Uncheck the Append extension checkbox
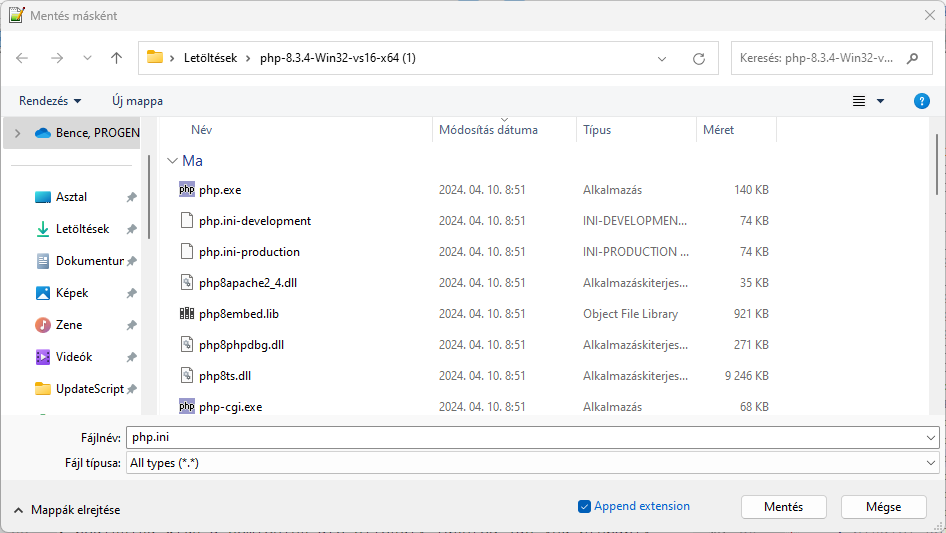Screen dimensions: 946x533 (x=585, y=507)
